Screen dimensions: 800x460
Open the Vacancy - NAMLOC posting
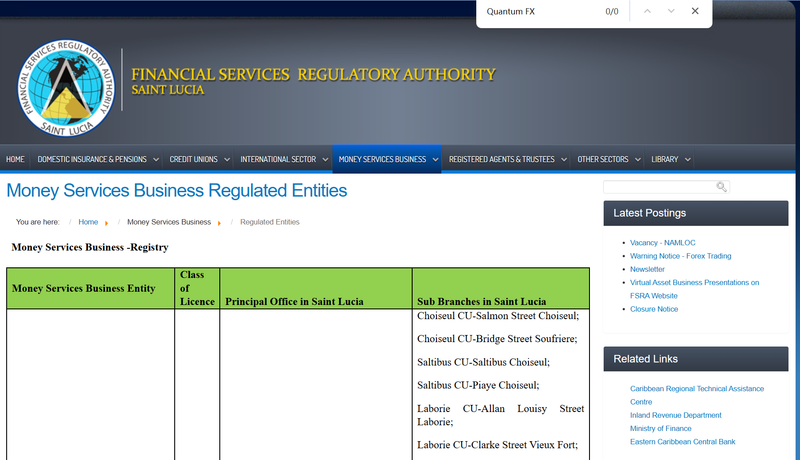pyautogui.click(x=662, y=243)
